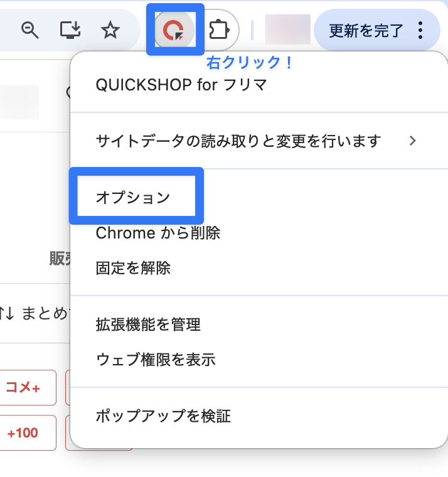Click the zoom magnifier icon in address bar

(30, 29)
